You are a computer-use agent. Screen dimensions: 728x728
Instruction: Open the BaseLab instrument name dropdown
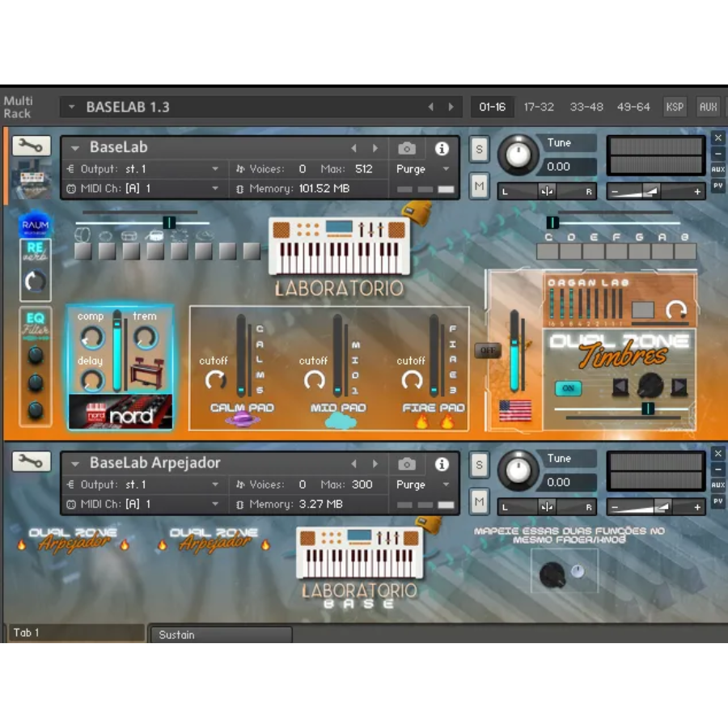coord(74,149)
